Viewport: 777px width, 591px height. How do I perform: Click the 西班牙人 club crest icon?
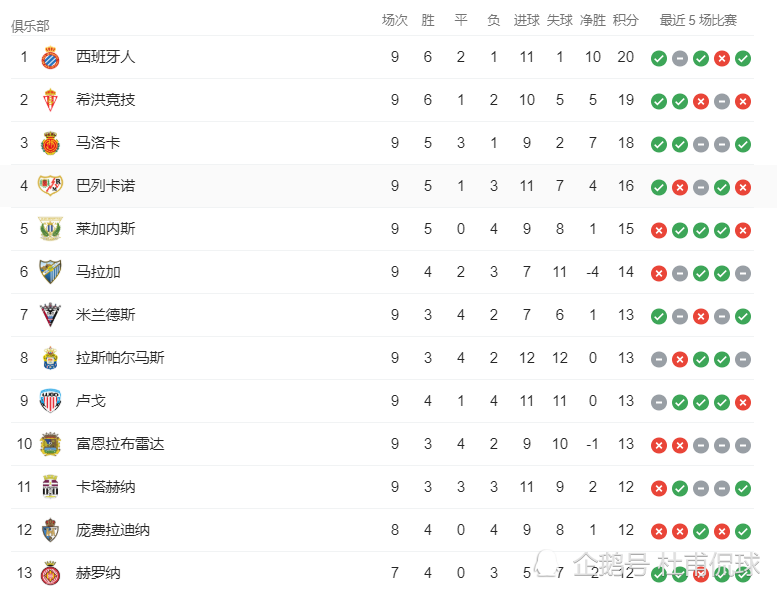click(x=50, y=57)
